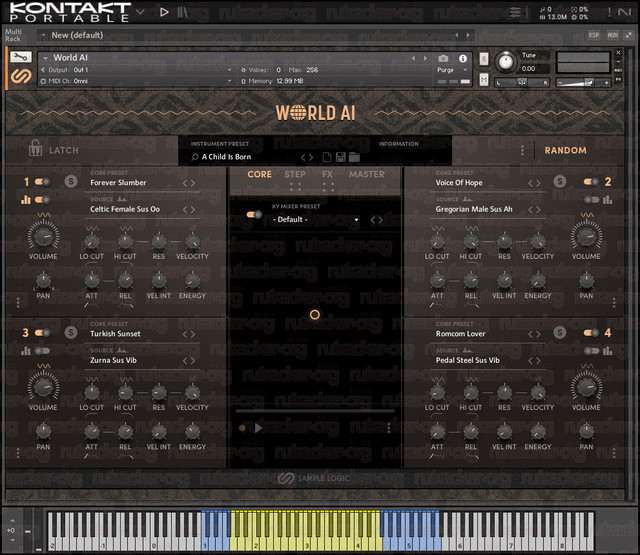Click the keyboard octave shift down arrow
This screenshot has width=640, height=555.
(x=12, y=540)
